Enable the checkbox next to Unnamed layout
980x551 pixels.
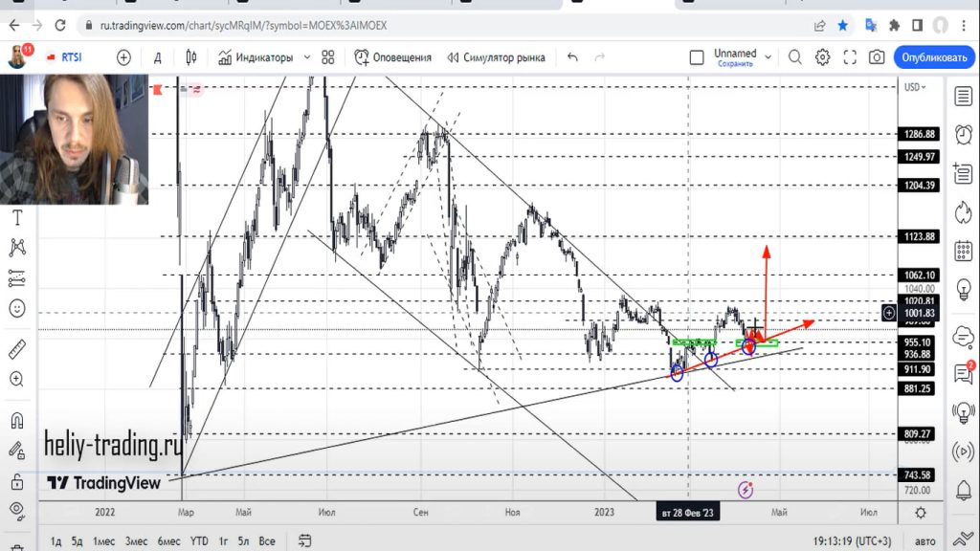pos(697,56)
